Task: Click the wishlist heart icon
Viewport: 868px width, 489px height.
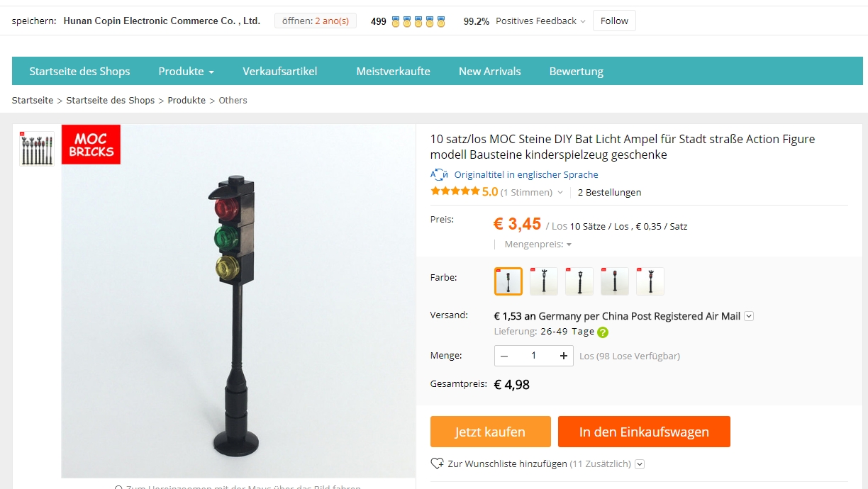Action: coord(437,463)
